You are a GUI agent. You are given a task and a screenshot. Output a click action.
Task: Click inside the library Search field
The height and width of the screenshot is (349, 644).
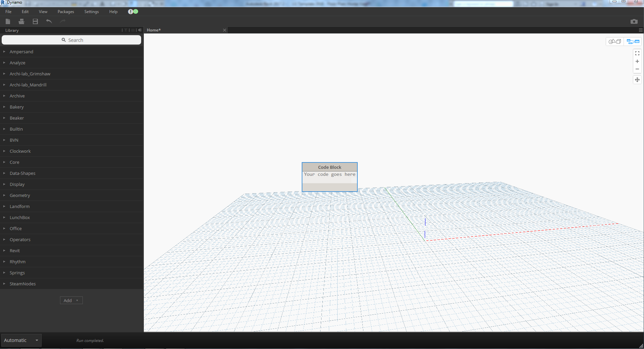point(71,40)
